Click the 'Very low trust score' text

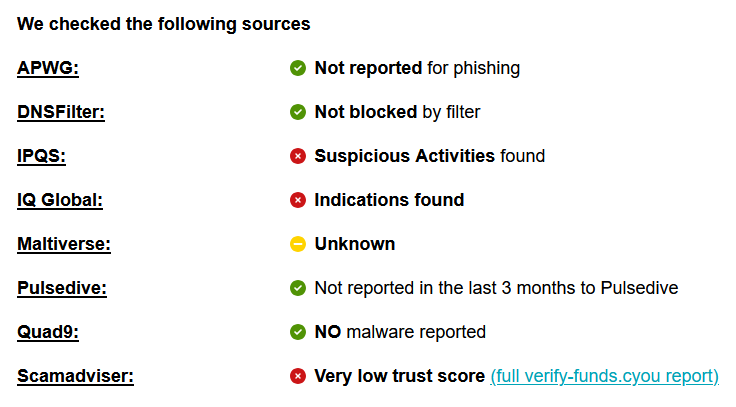point(399,376)
